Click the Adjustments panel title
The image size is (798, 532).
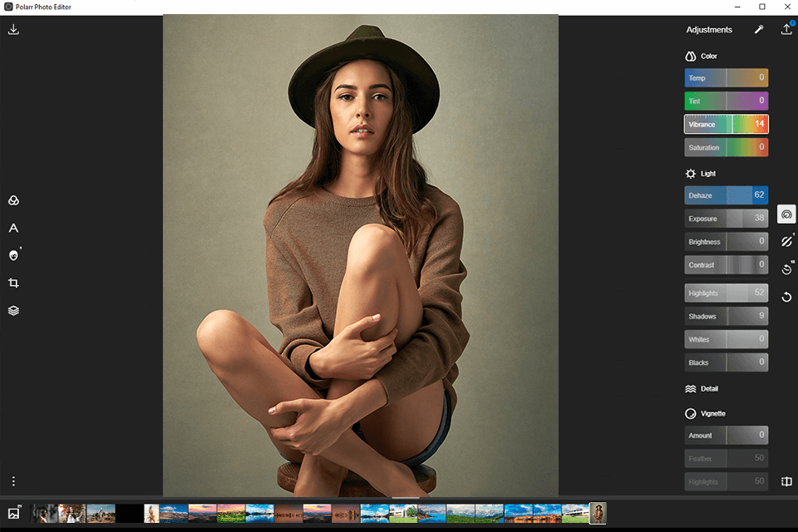[x=709, y=30]
